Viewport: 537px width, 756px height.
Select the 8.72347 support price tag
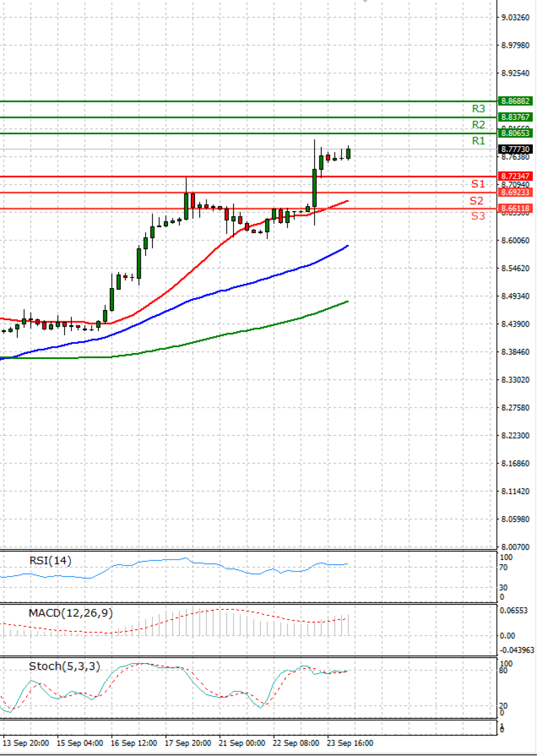tap(515, 176)
